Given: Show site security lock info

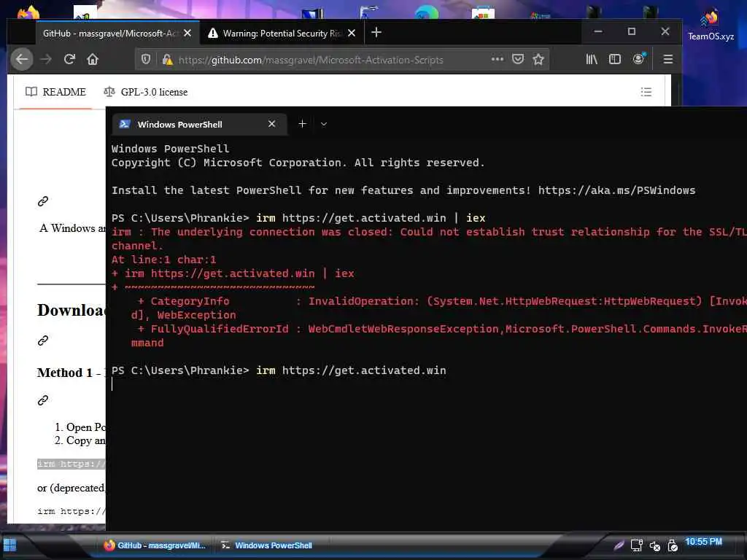Looking at the screenshot, I should 167,60.
